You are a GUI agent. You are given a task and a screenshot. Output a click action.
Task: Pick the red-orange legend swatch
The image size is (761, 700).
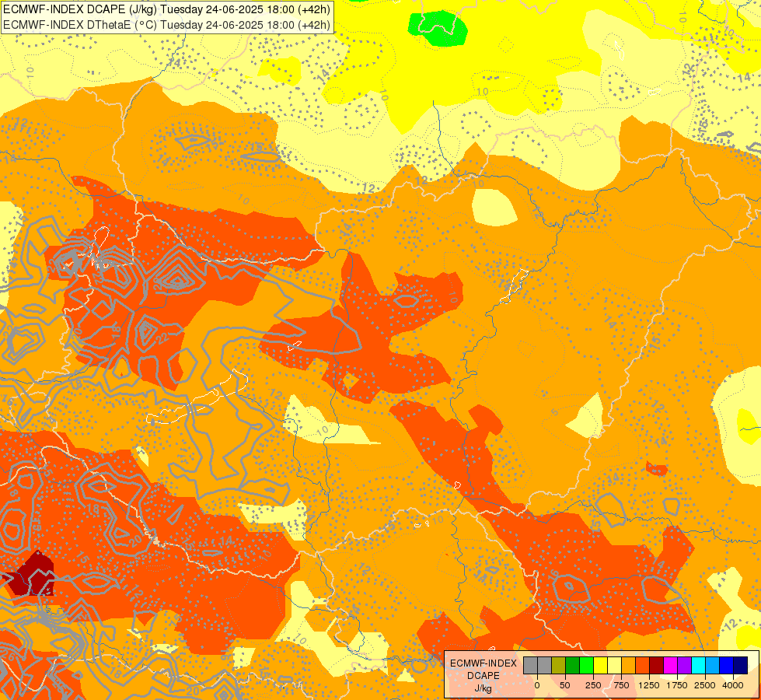click(643, 665)
